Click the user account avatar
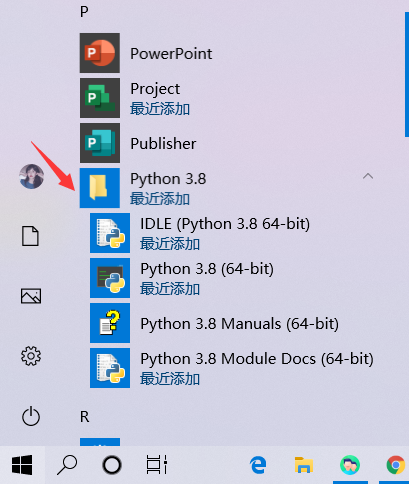This screenshot has width=409, height=484. tap(31, 176)
